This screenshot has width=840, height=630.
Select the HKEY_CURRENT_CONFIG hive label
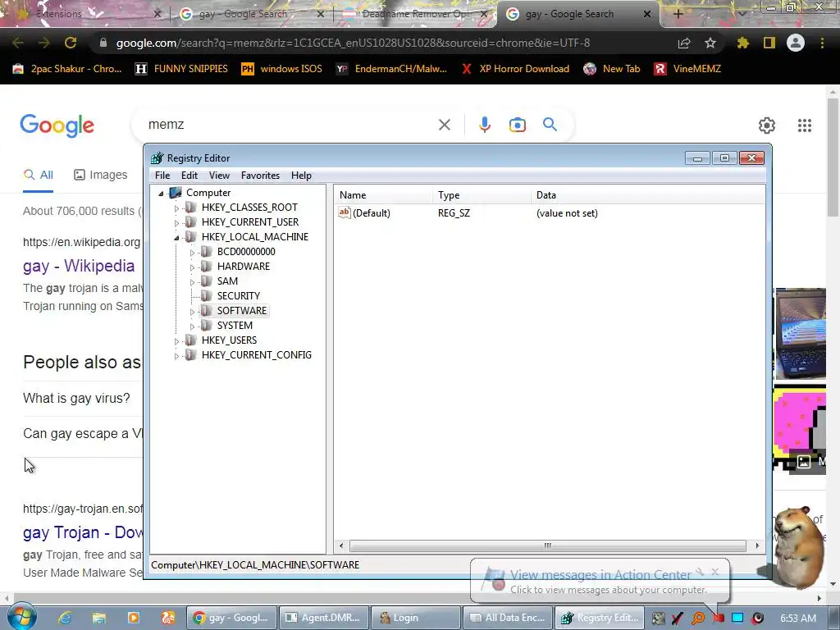pos(256,354)
